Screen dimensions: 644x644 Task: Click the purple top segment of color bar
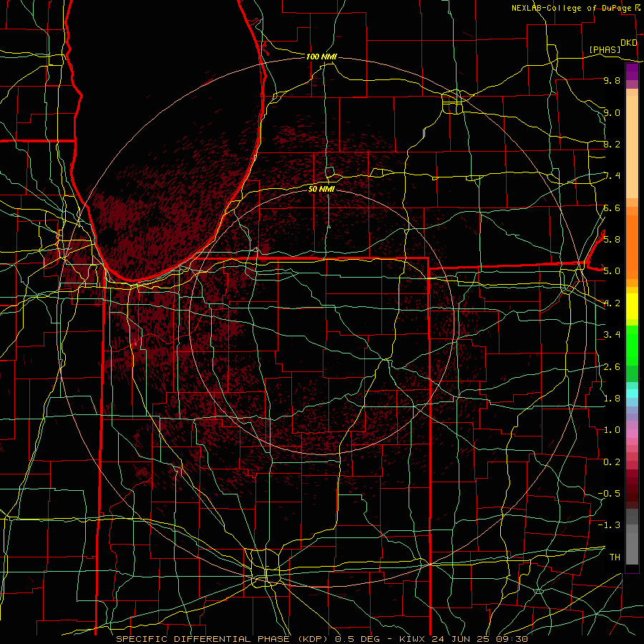[632, 72]
